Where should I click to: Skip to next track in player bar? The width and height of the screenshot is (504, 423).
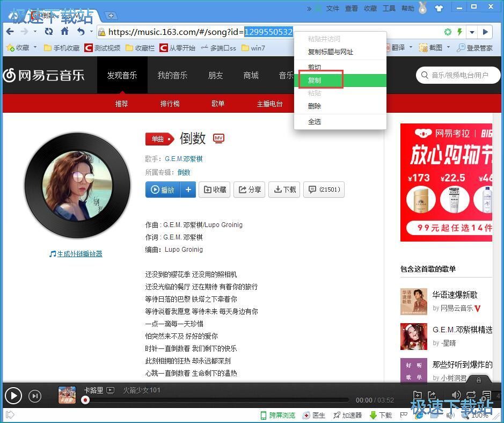click(35, 396)
